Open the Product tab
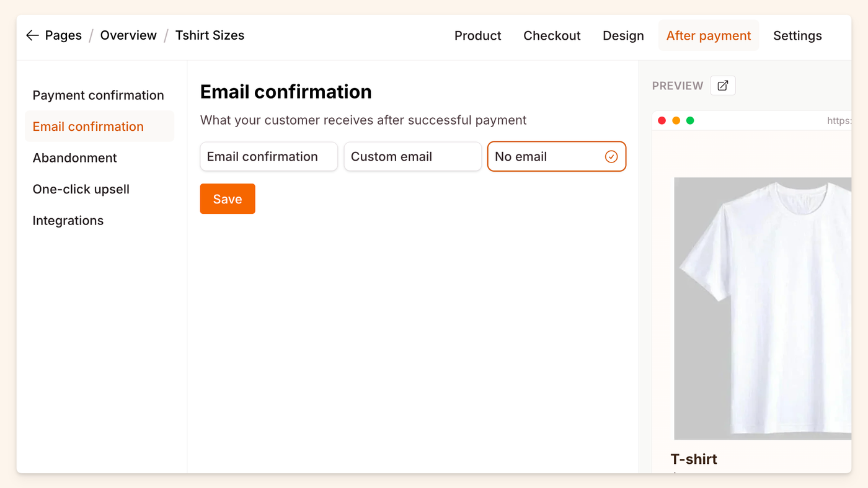868x488 pixels. 477,35
